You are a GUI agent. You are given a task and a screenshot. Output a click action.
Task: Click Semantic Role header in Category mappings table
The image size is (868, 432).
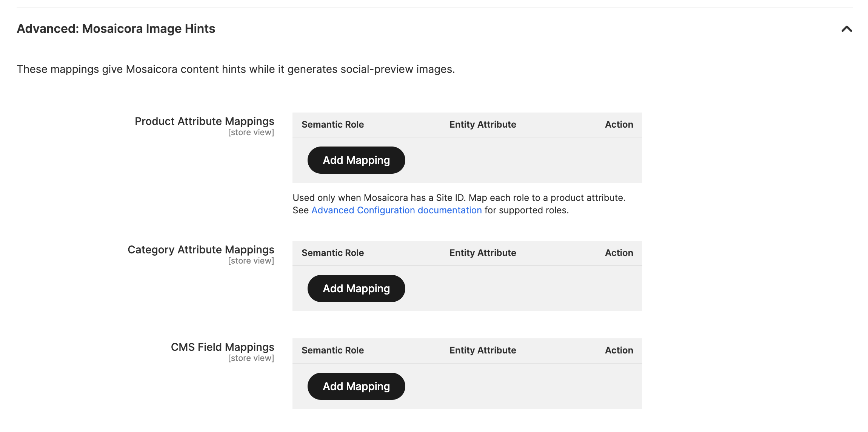(332, 253)
